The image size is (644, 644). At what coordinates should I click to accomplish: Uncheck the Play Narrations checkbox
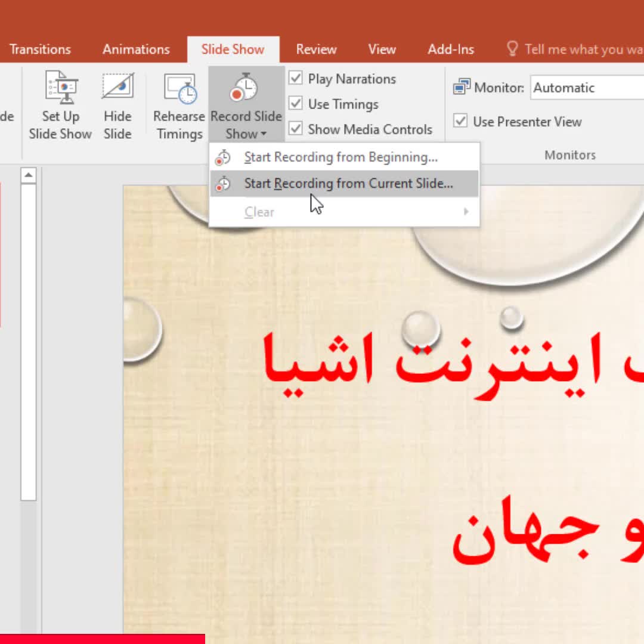click(x=296, y=78)
